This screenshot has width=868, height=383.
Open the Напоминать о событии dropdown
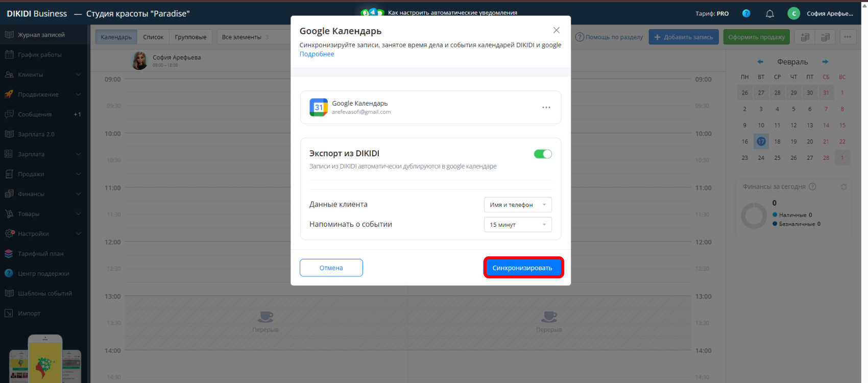point(518,225)
